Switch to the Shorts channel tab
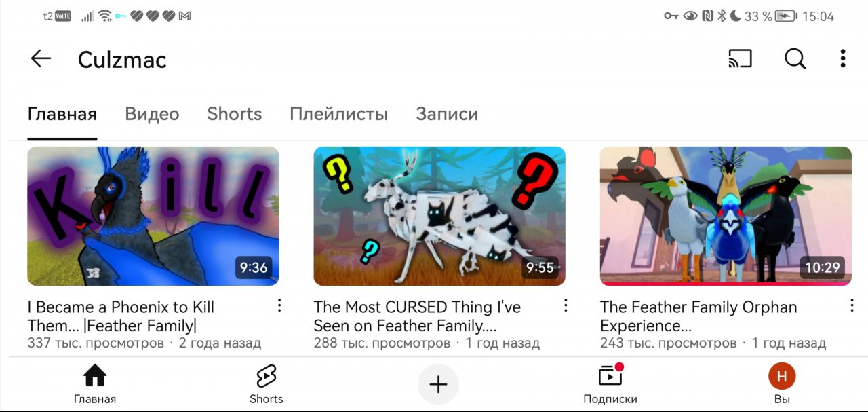This screenshot has width=868, height=412. coord(234,114)
